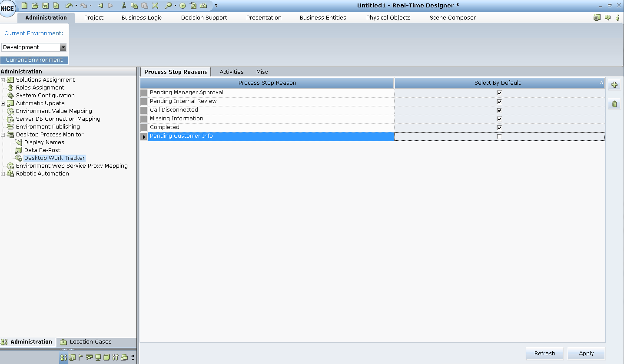The height and width of the screenshot is (364, 624).
Task: Click the Redo arrow icon
Action: [84, 6]
